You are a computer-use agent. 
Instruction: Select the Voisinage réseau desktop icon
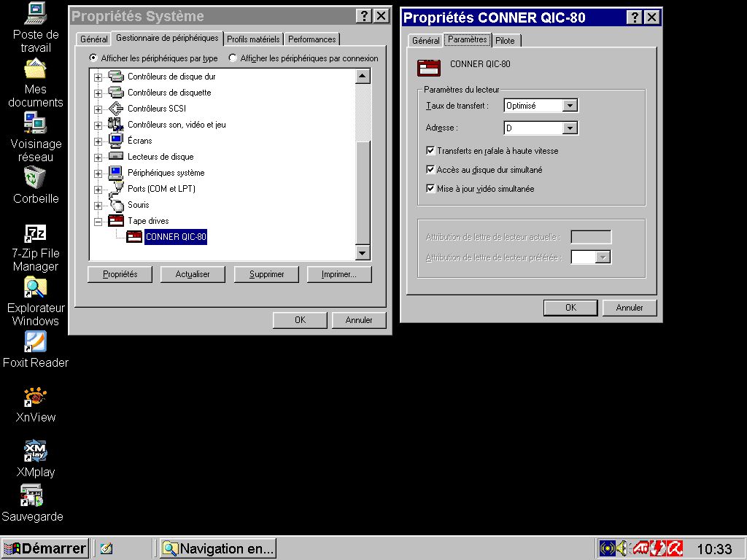click(36, 122)
